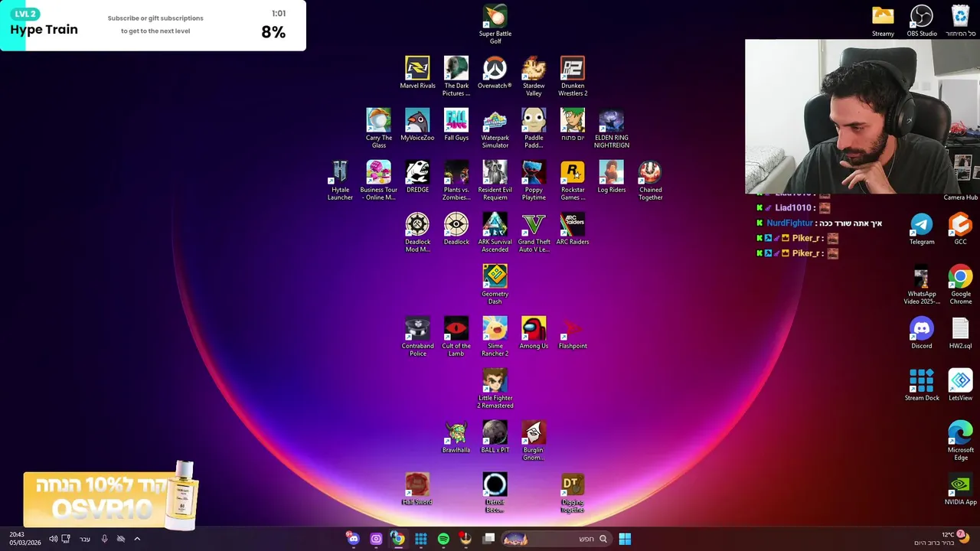
Task: Select the Deadlock Mod Manager icon
Action: tap(417, 233)
